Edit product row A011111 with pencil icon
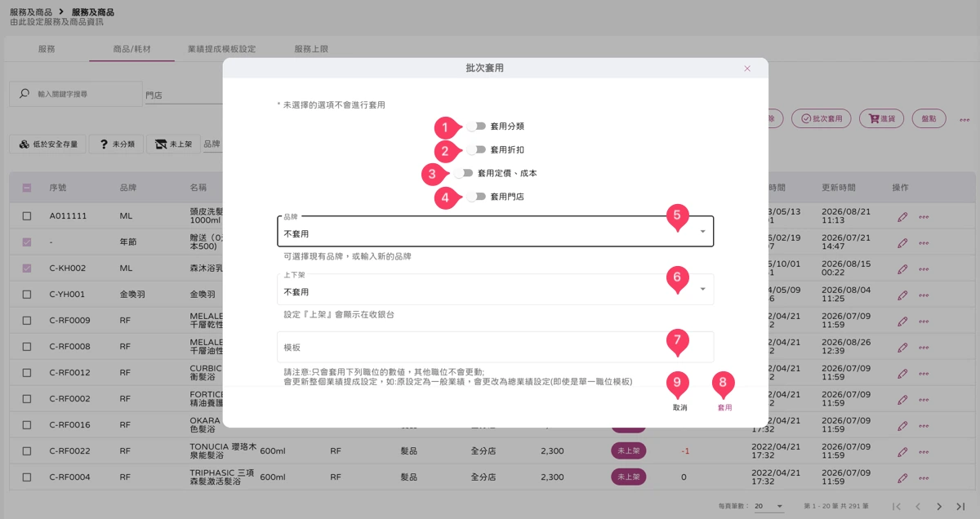The height and width of the screenshot is (519, 980). [902, 216]
